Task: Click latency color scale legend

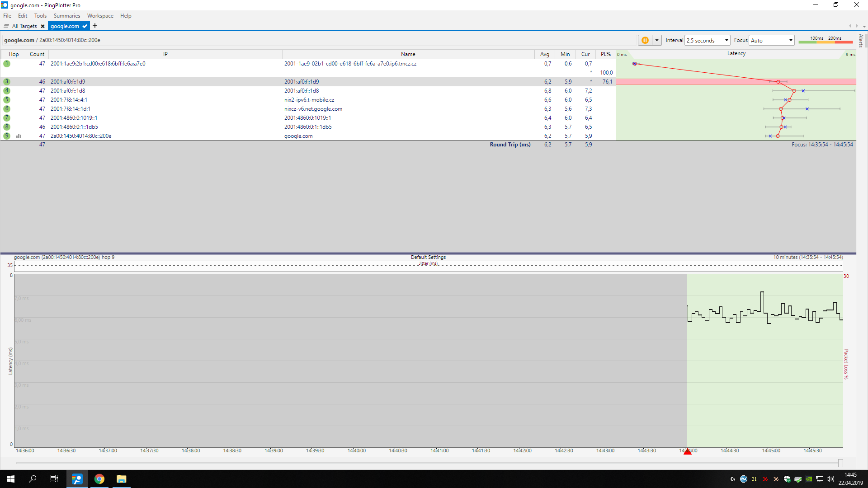Action: pyautogui.click(x=825, y=40)
